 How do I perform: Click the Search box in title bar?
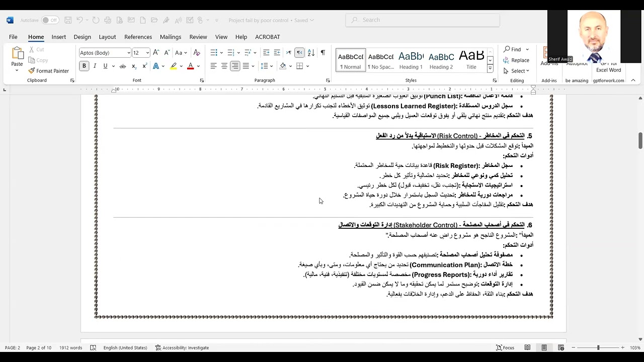[423, 20]
